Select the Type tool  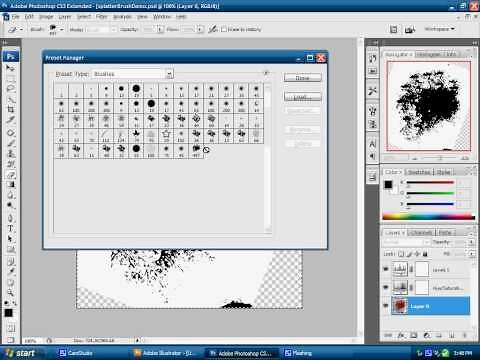tap(10, 229)
